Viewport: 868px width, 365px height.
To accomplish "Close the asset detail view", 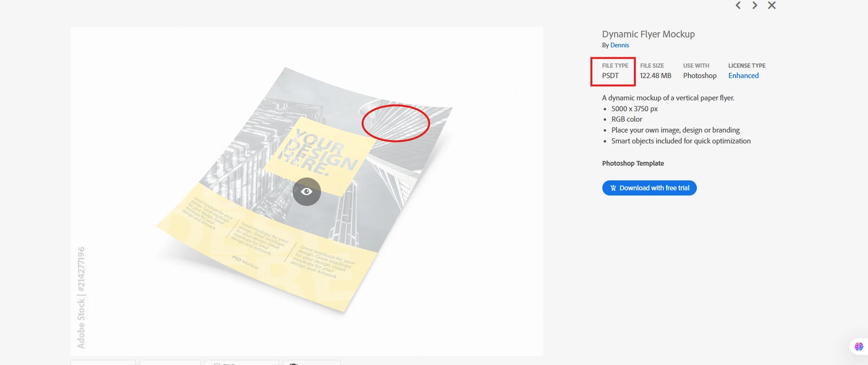I will click(x=772, y=5).
